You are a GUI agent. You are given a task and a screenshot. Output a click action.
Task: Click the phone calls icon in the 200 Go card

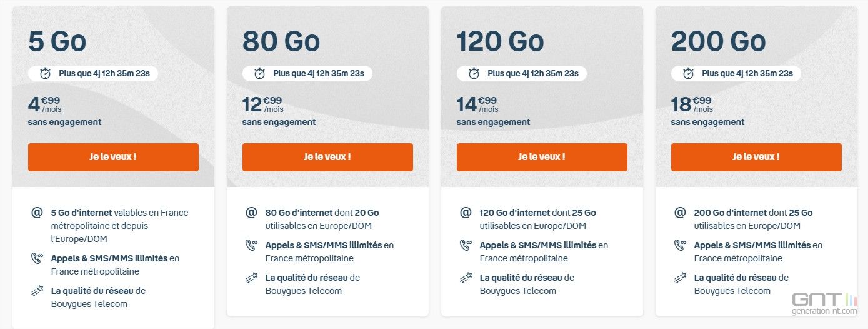point(680,245)
